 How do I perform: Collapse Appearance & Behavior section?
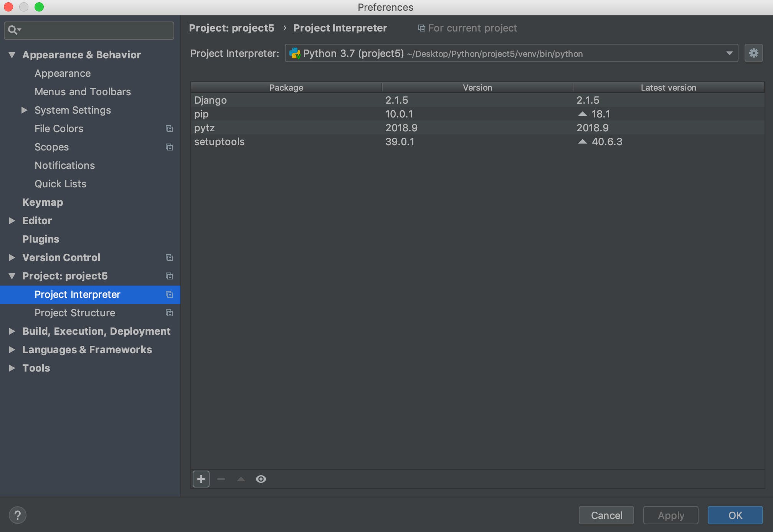[x=12, y=55]
